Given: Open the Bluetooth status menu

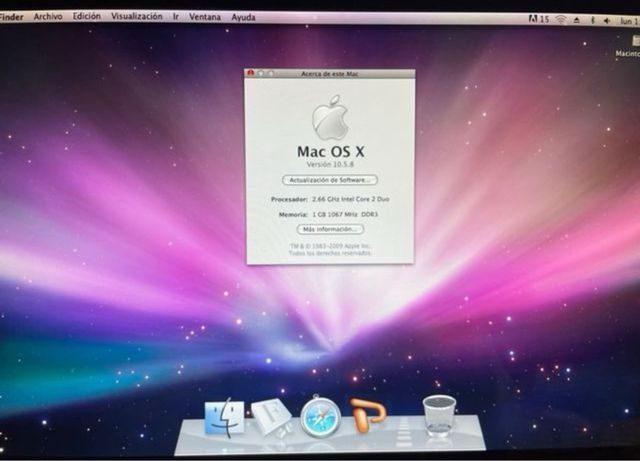Looking at the screenshot, I should [x=593, y=20].
